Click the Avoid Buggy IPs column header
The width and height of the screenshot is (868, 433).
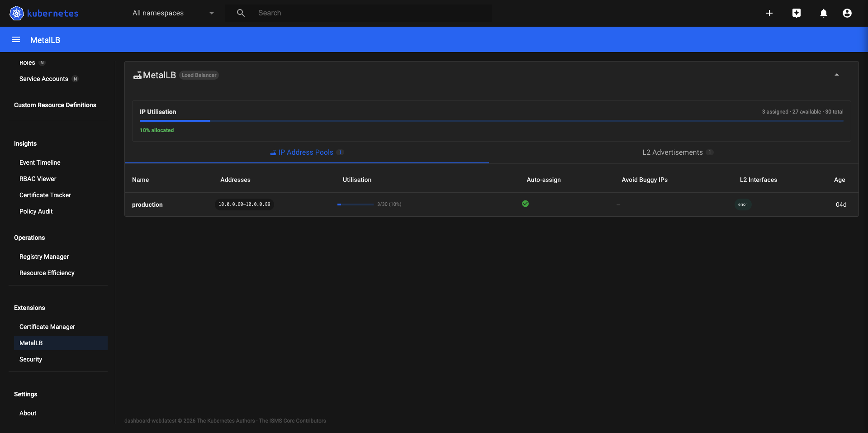pyautogui.click(x=645, y=180)
